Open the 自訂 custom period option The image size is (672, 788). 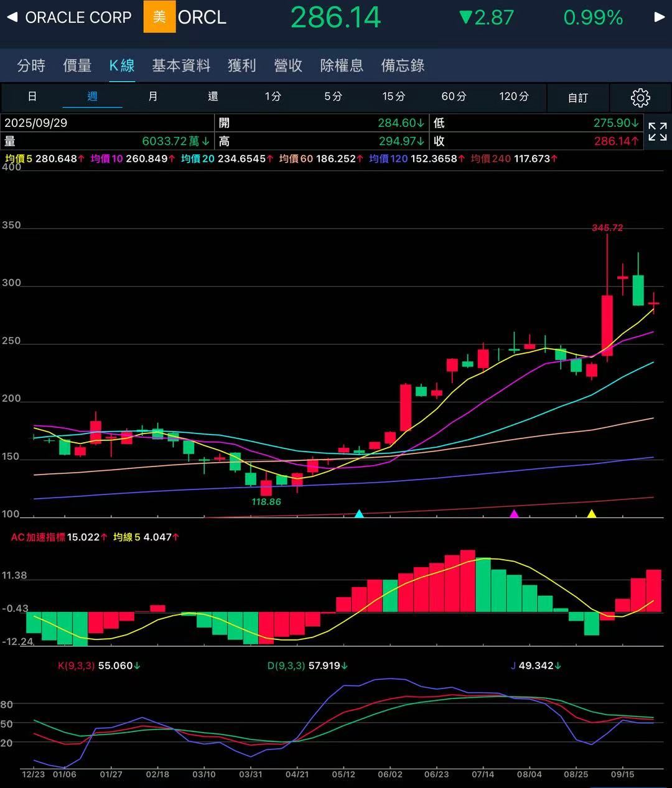[x=577, y=98]
